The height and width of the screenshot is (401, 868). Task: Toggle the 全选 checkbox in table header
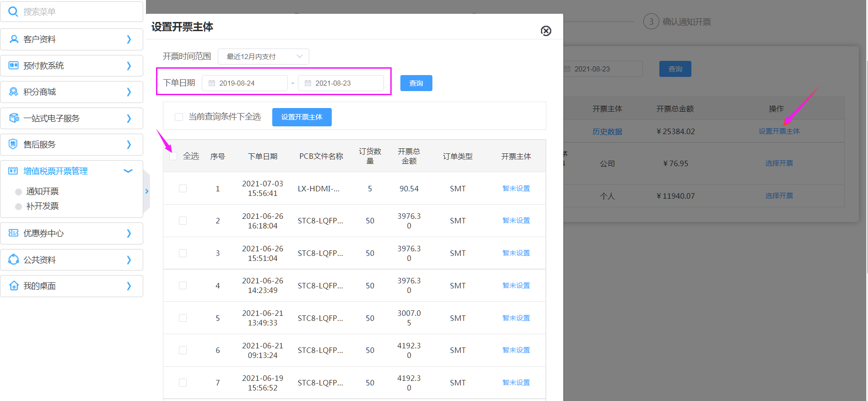(x=173, y=157)
